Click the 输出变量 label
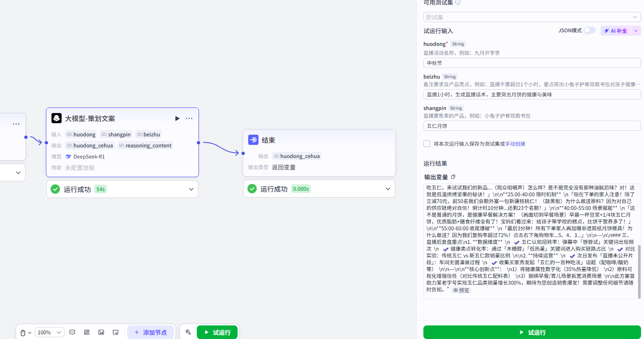The width and height of the screenshot is (644, 339). [x=436, y=177]
